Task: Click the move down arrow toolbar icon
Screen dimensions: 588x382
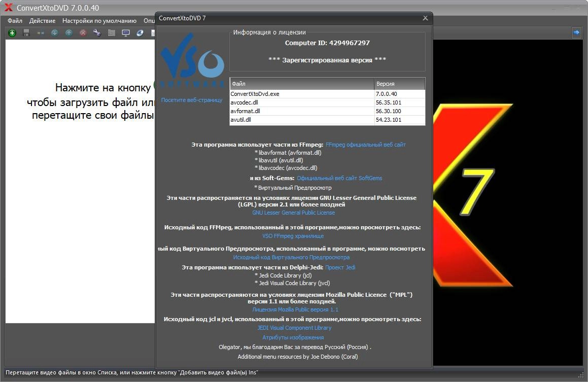Action: [x=55, y=33]
